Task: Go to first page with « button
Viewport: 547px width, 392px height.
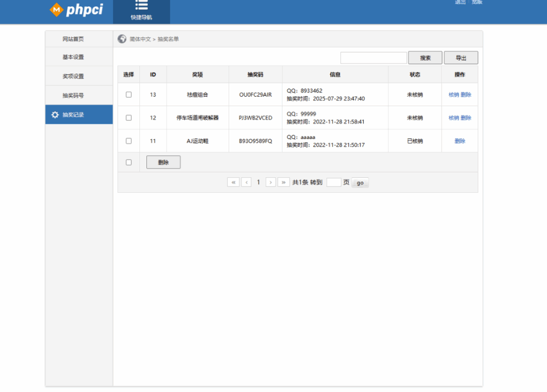Action: [233, 183]
